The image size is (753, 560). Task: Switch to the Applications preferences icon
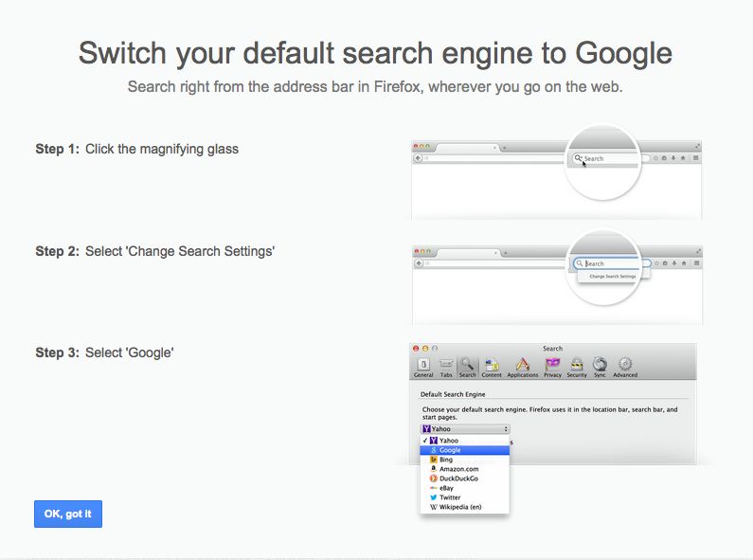click(x=522, y=365)
